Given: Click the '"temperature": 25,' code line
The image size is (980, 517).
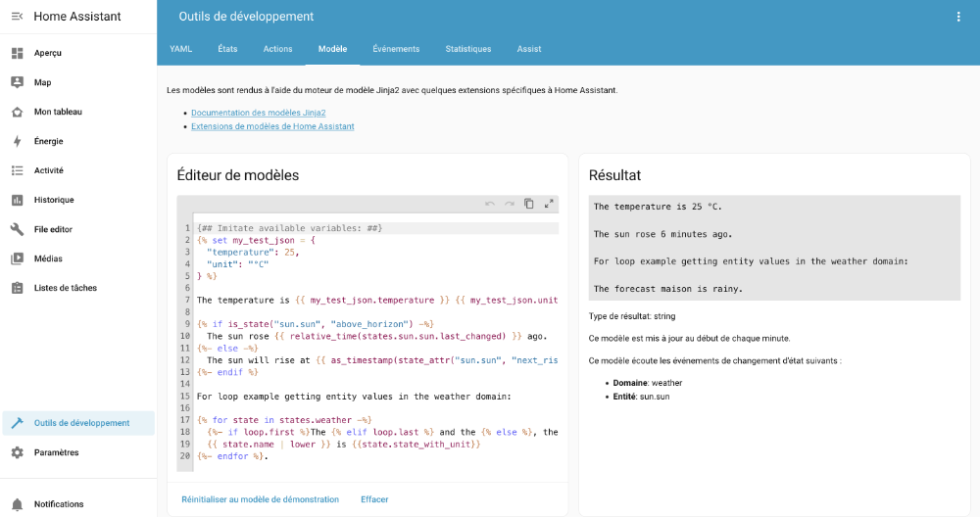Looking at the screenshot, I should click(253, 253).
